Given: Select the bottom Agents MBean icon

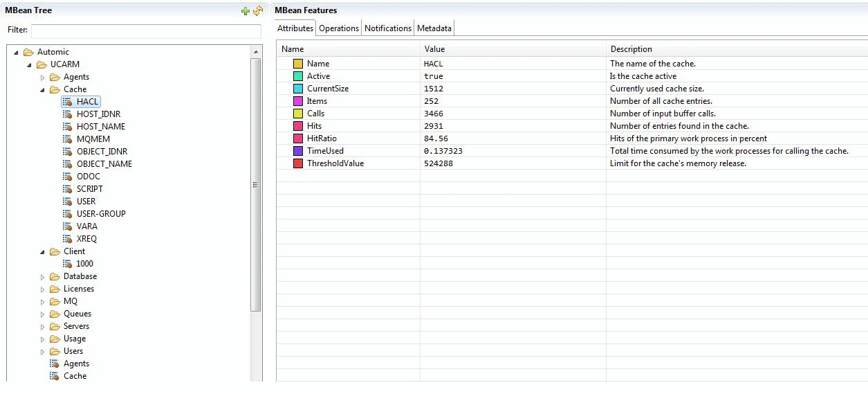Looking at the screenshot, I should 55,364.
